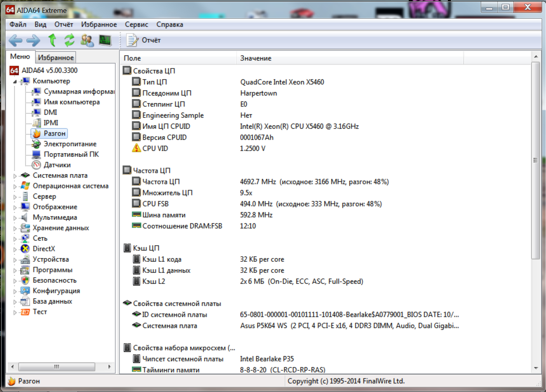Click the Безопасность shield icon
This screenshot has height=392, width=546.
pos(26,280)
